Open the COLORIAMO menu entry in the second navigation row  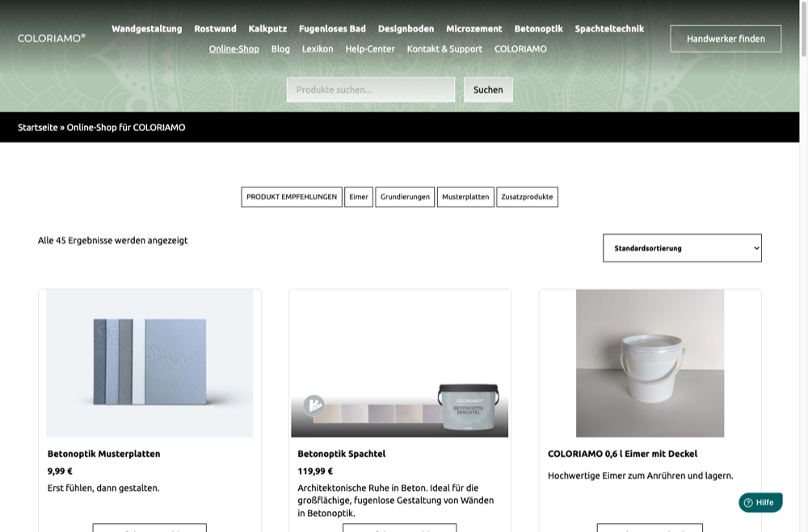(520, 49)
